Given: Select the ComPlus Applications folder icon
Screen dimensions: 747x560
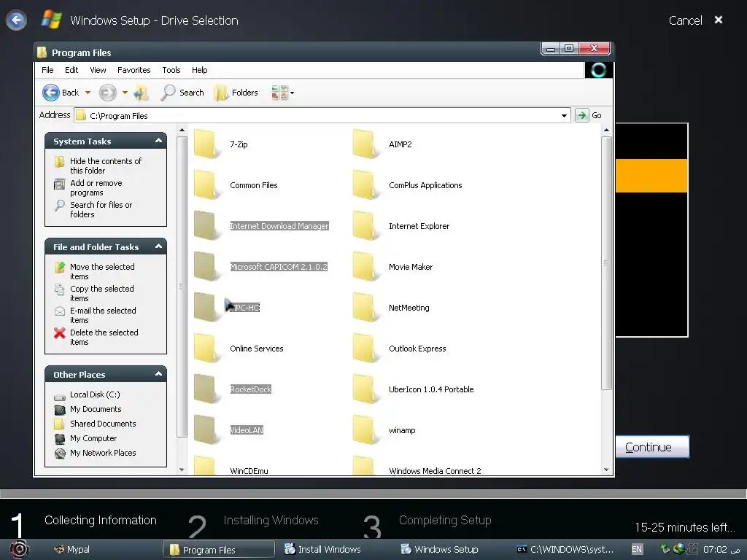Looking at the screenshot, I should [x=365, y=184].
